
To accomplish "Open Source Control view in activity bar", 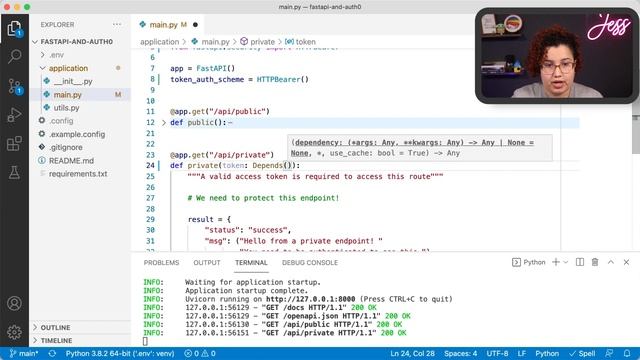I will 14,86.
